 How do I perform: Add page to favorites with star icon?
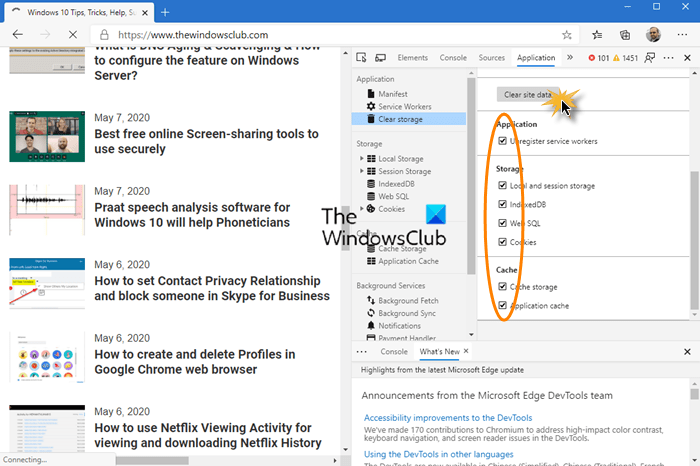567,35
